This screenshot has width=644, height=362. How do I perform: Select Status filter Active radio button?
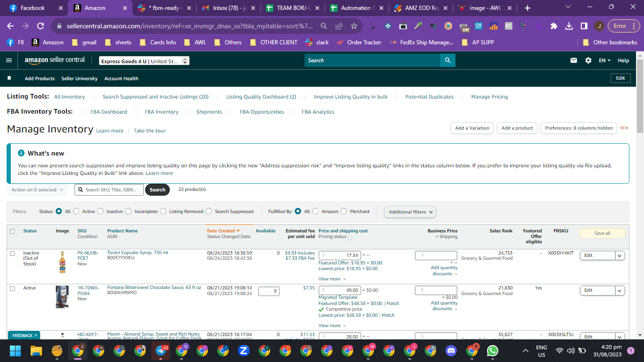(x=76, y=212)
